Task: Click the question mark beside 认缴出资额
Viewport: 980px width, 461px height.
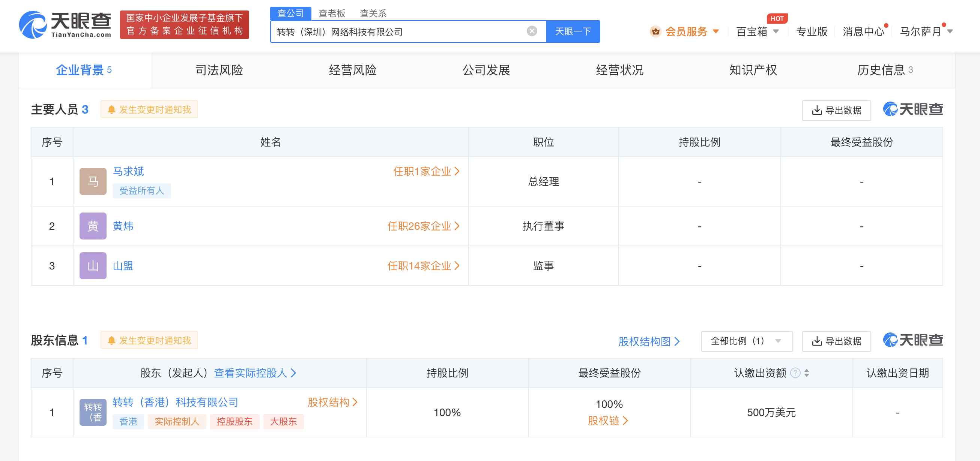Action: (x=795, y=373)
